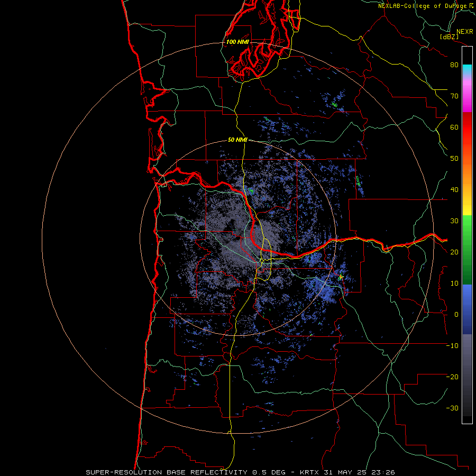Image resolution: width=476 pixels, height=476 pixels.
Task: Click the 10 tick label on dBZ scale
Action: pos(454,283)
